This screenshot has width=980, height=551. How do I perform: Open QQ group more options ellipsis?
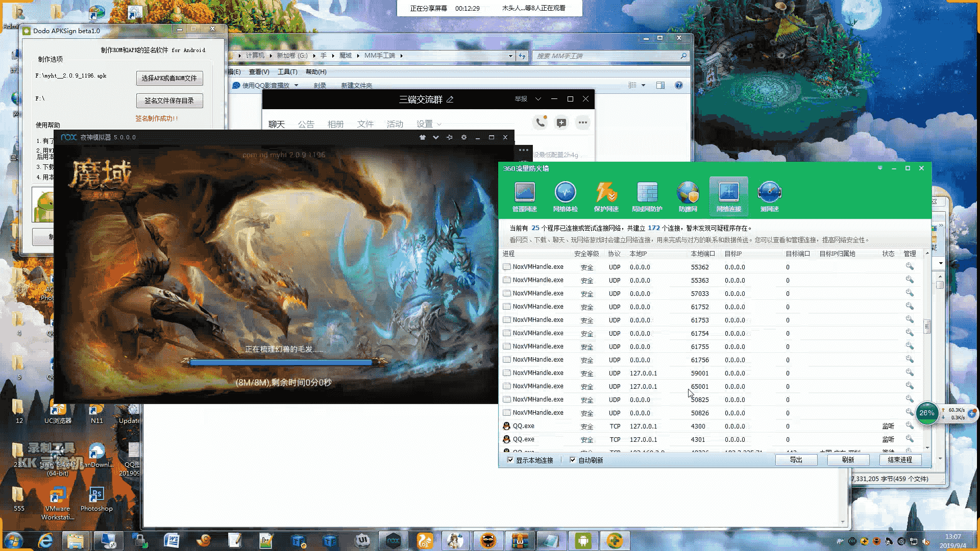coord(582,122)
